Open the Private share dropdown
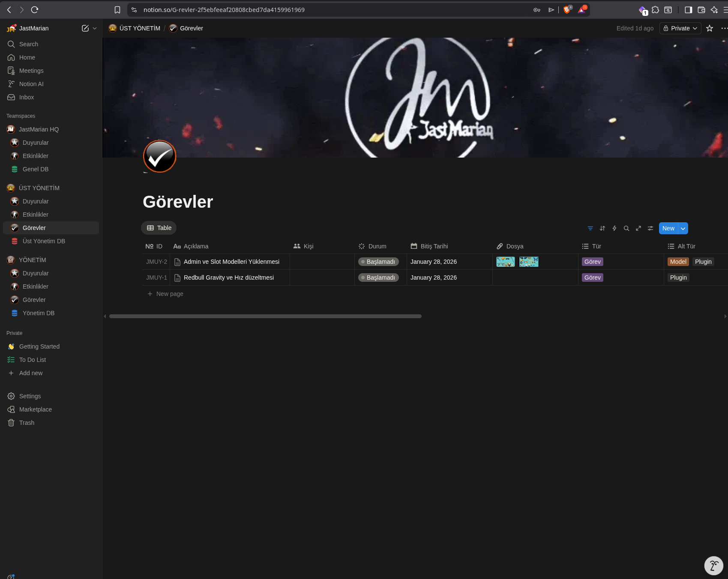Image resolution: width=728 pixels, height=579 pixels. pos(680,28)
